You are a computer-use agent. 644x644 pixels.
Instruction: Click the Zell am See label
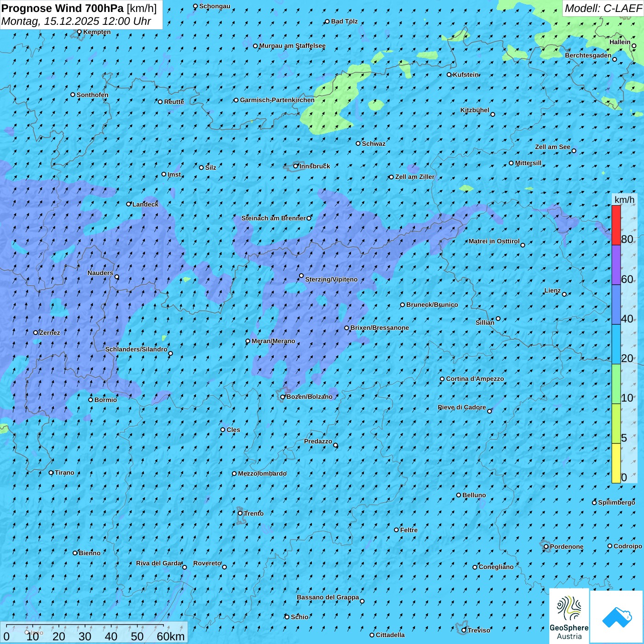(552, 147)
